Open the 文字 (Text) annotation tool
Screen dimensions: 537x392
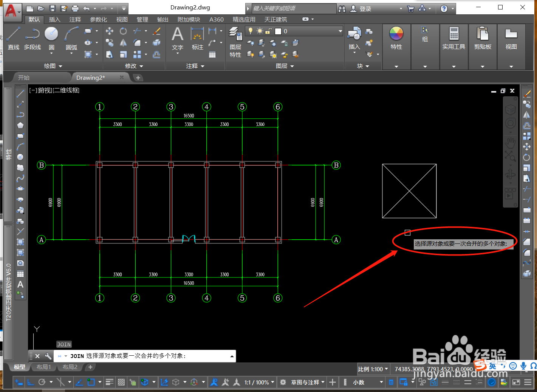(177, 39)
